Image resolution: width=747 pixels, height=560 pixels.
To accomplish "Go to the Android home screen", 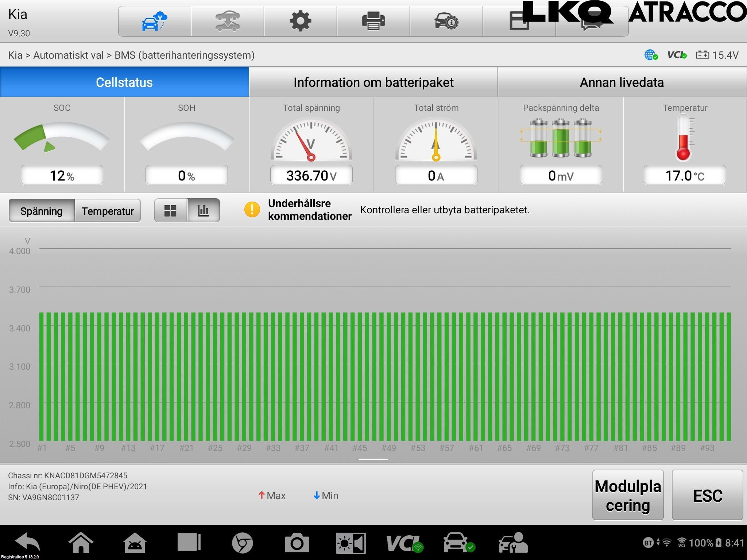I will click(x=81, y=542).
